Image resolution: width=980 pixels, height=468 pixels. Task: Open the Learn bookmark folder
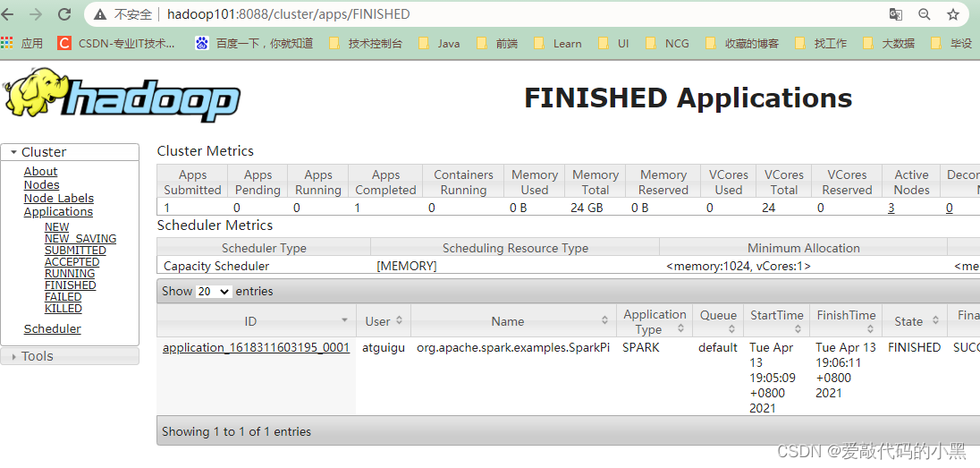pyautogui.click(x=557, y=43)
